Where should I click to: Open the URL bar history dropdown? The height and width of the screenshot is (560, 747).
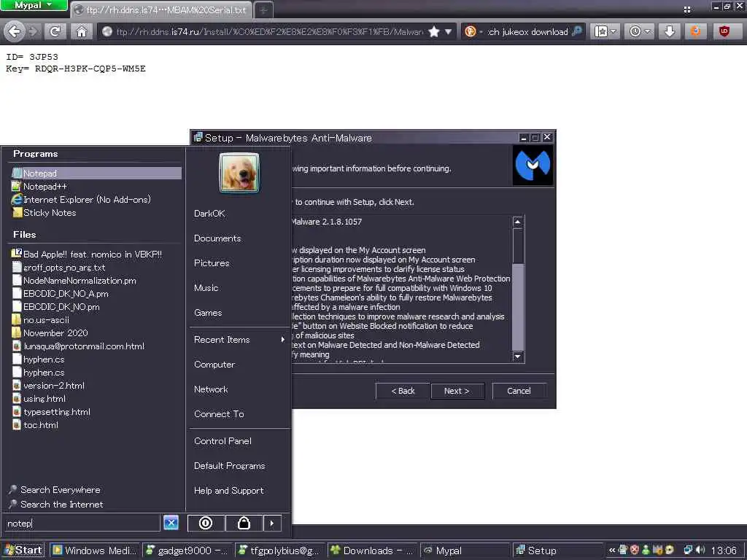(x=449, y=31)
